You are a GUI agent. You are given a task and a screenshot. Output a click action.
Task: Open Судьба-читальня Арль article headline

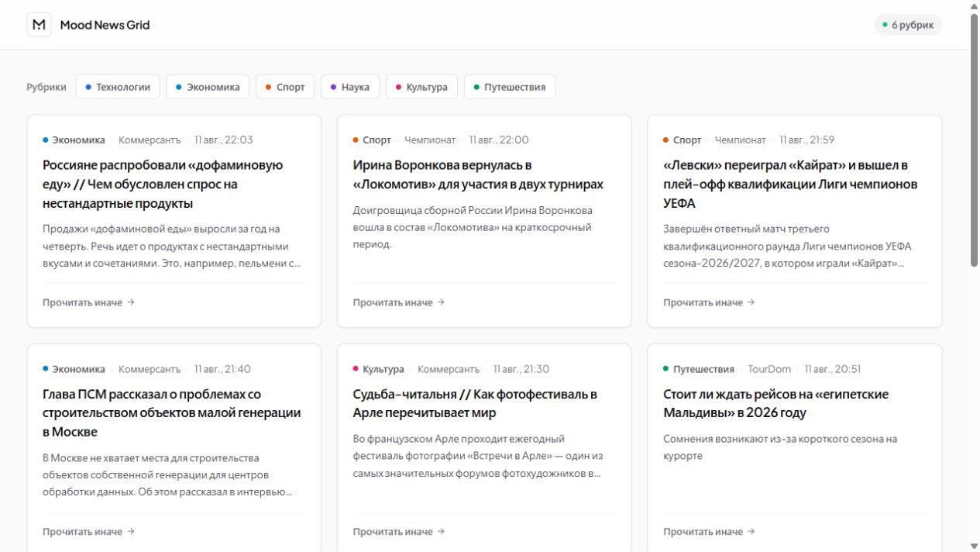pyautogui.click(x=475, y=404)
